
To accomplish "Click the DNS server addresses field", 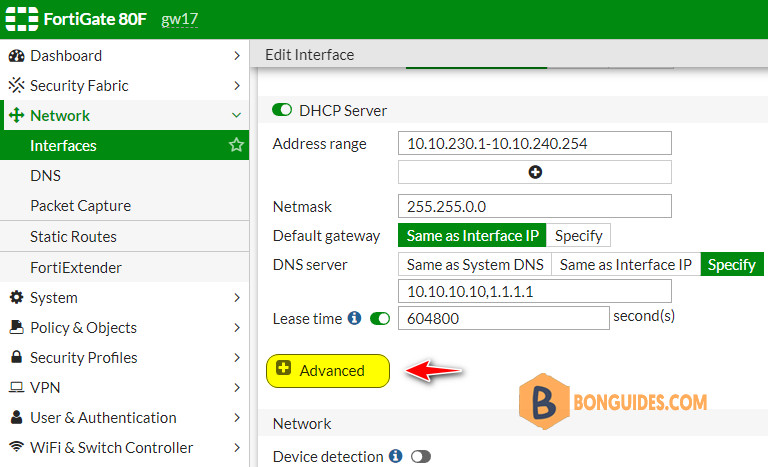I will (x=535, y=292).
